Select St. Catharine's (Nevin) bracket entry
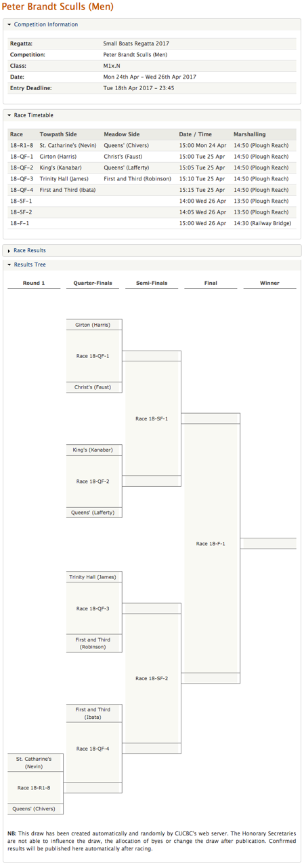304x868 pixels. (x=35, y=762)
